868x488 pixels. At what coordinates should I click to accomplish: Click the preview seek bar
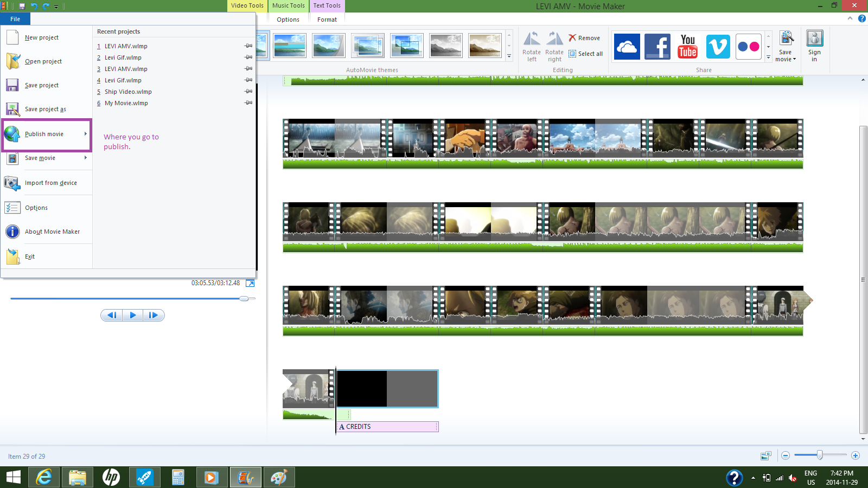[x=132, y=298]
